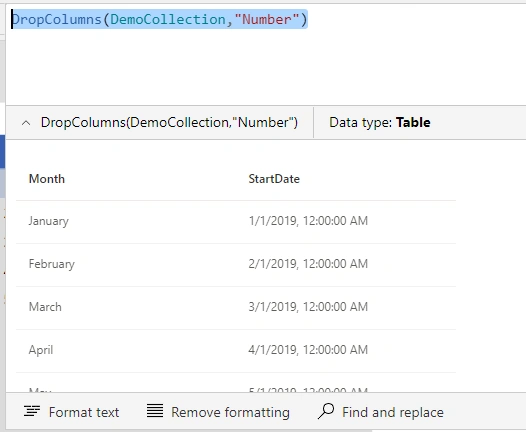The height and width of the screenshot is (432, 526).
Task: Select the February row cell
Action: [52, 264]
